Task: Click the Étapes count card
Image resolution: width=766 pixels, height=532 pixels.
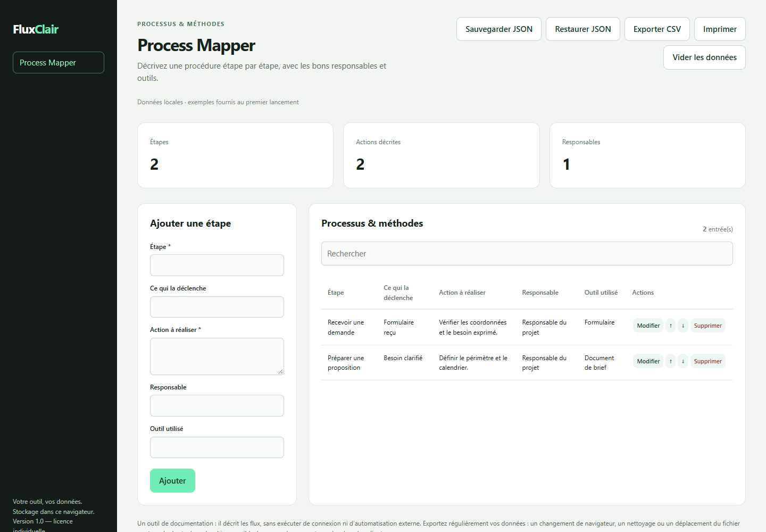Action: pos(235,155)
